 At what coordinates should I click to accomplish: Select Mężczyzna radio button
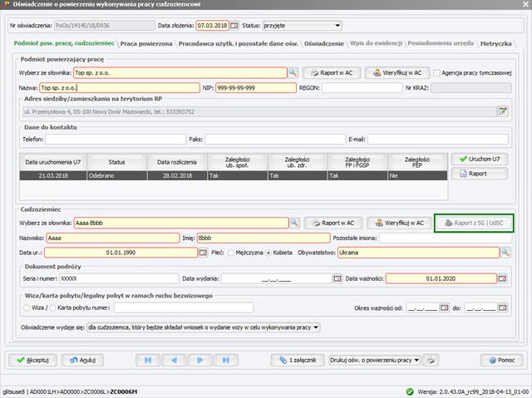(x=231, y=253)
